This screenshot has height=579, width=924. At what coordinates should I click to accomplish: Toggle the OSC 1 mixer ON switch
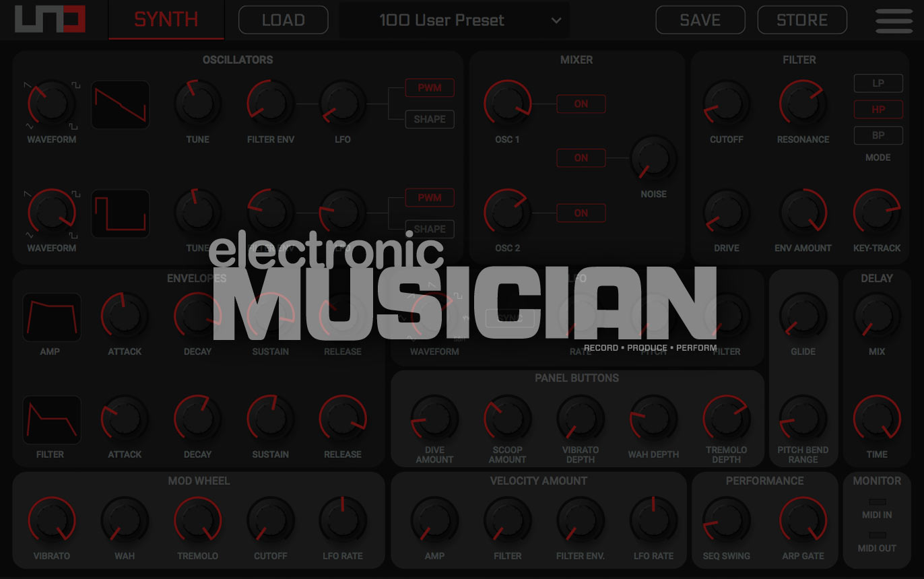pos(581,104)
